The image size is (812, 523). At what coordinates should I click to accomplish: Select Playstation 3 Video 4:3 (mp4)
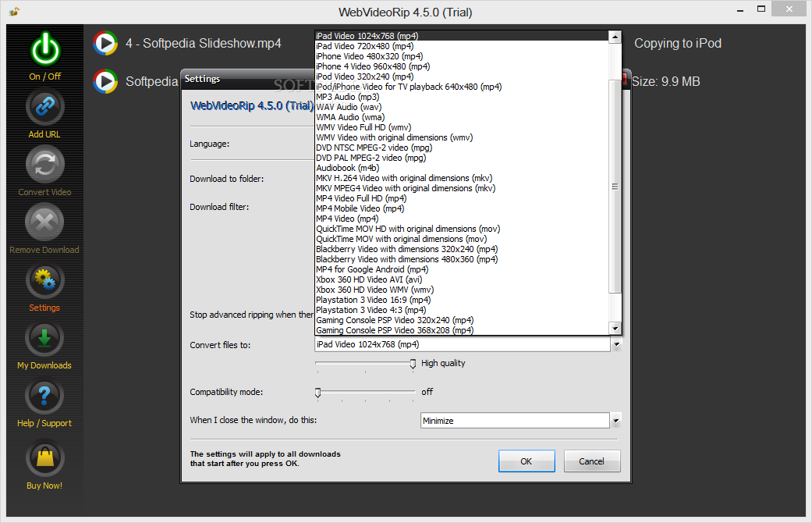462,310
